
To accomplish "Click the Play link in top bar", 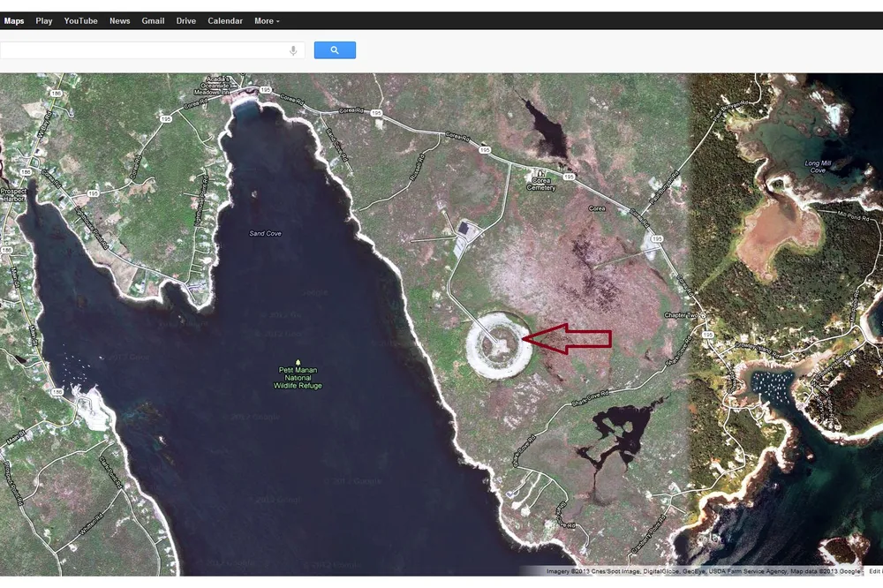I will pyautogui.click(x=44, y=20).
